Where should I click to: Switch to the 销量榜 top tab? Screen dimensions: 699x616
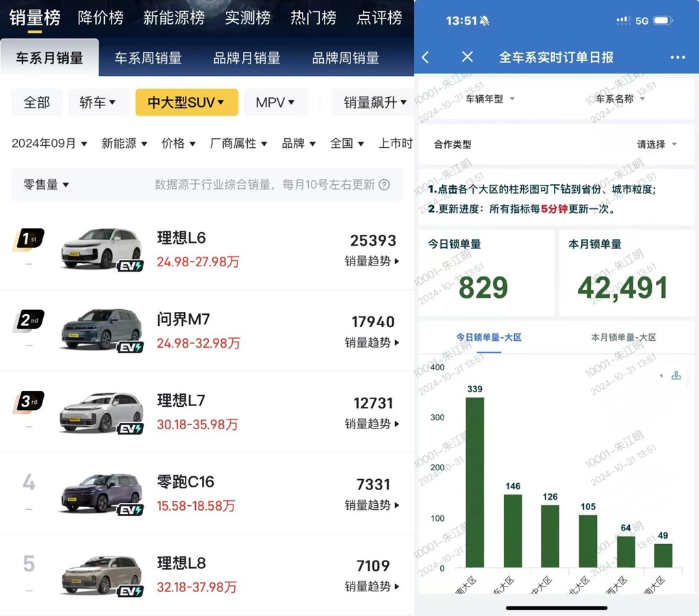35,18
